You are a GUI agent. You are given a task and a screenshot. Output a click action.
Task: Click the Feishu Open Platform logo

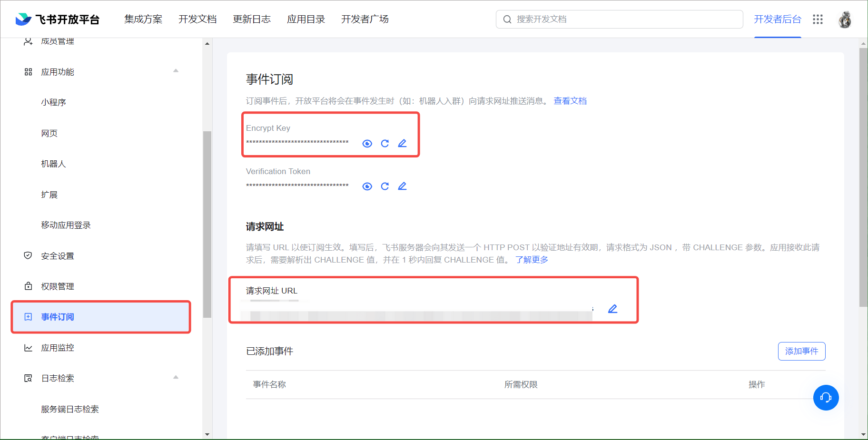tap(58, 20)
